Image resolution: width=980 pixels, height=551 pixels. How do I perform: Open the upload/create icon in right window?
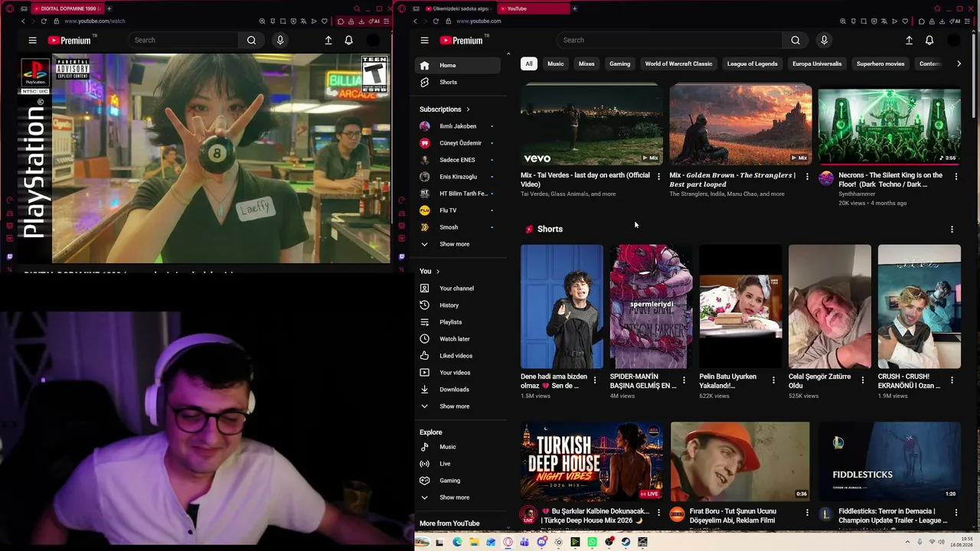coord(909,41)
